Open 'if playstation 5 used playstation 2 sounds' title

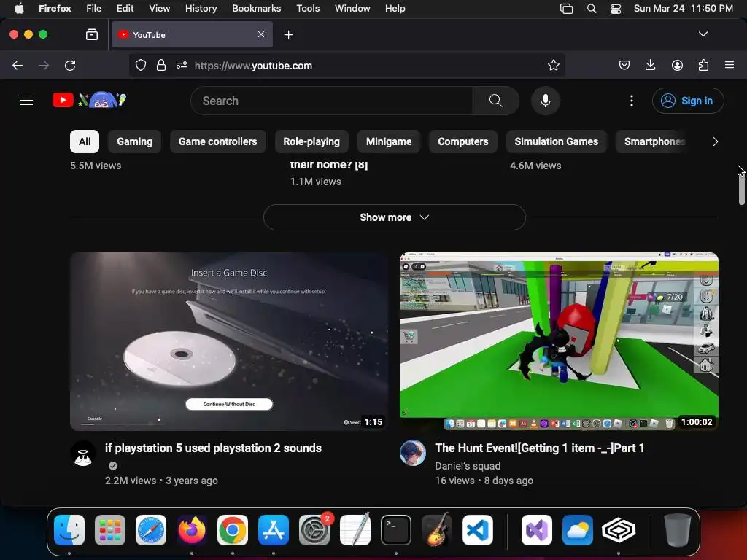[x=214, y=448]
